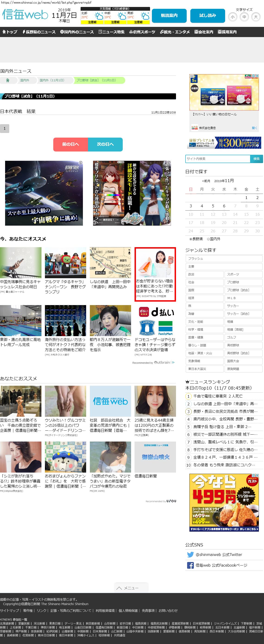
Task: Open the しなの鉄道 map thumbnail
Action: 110,262
